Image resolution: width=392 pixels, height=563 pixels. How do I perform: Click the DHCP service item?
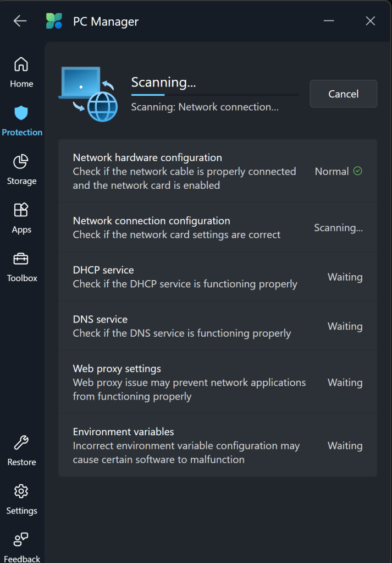tap(217, 277)
